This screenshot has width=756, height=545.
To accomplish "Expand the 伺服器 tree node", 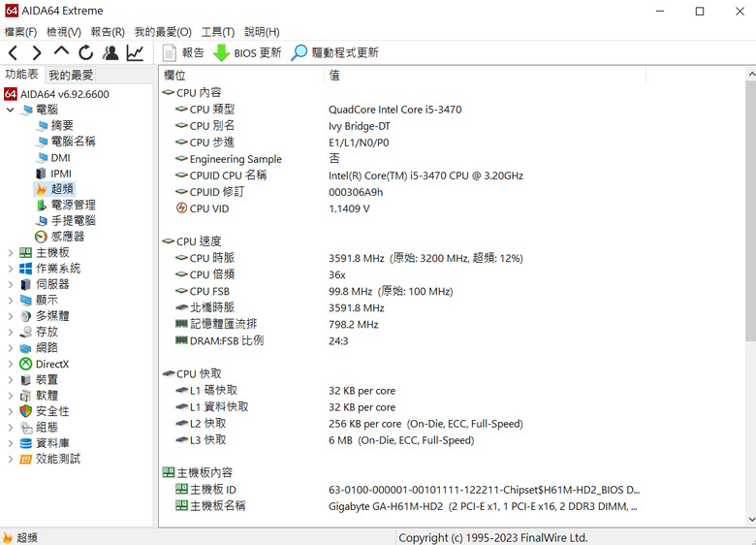I will (x=10, y=284).
